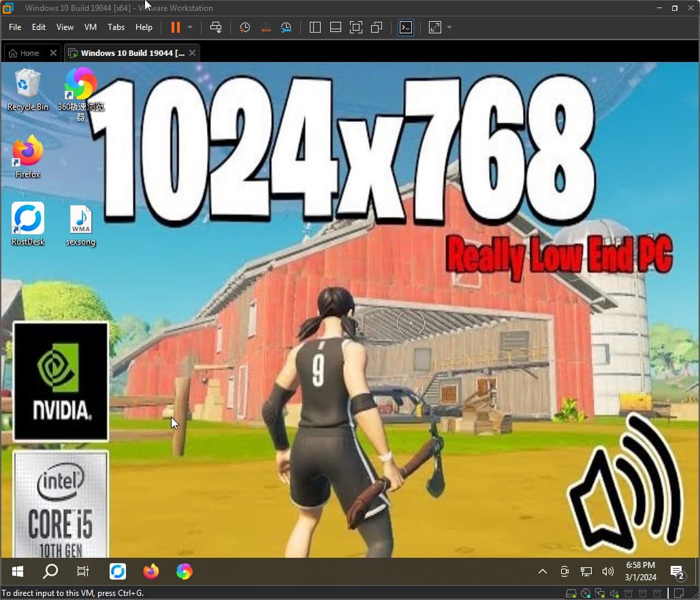Click the CD/DVD drive status icon
The height and width of the screenshot is (600, 700).
coord(586,594)
